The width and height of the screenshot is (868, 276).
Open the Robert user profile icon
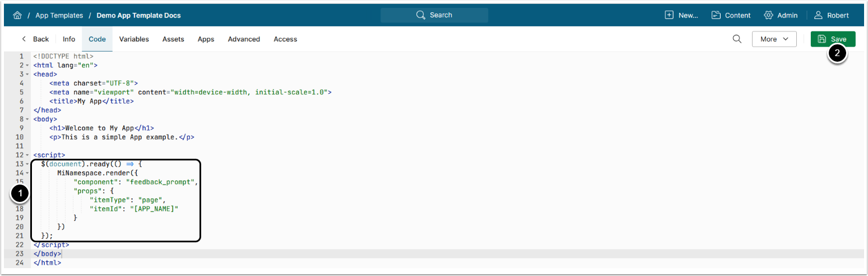[819, 15]
